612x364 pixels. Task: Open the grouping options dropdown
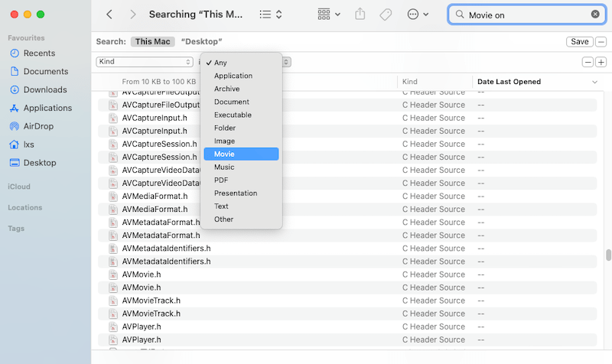329,15
